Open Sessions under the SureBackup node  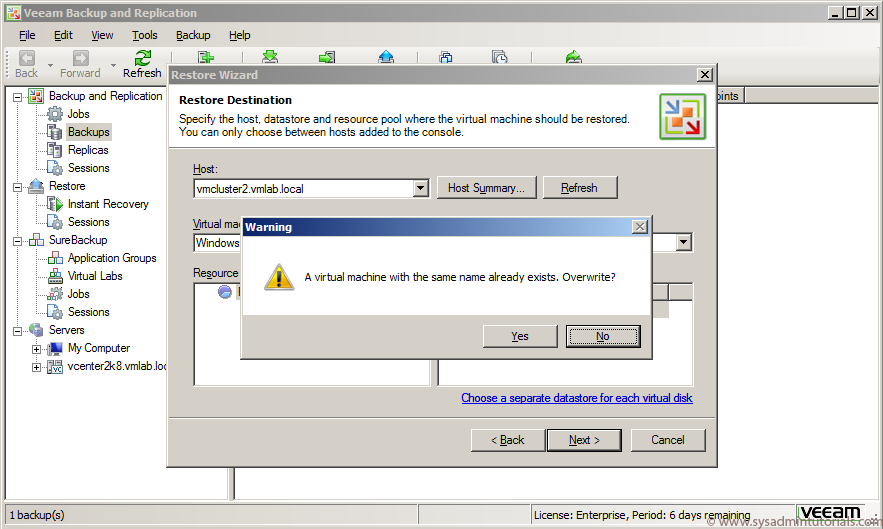88,312
